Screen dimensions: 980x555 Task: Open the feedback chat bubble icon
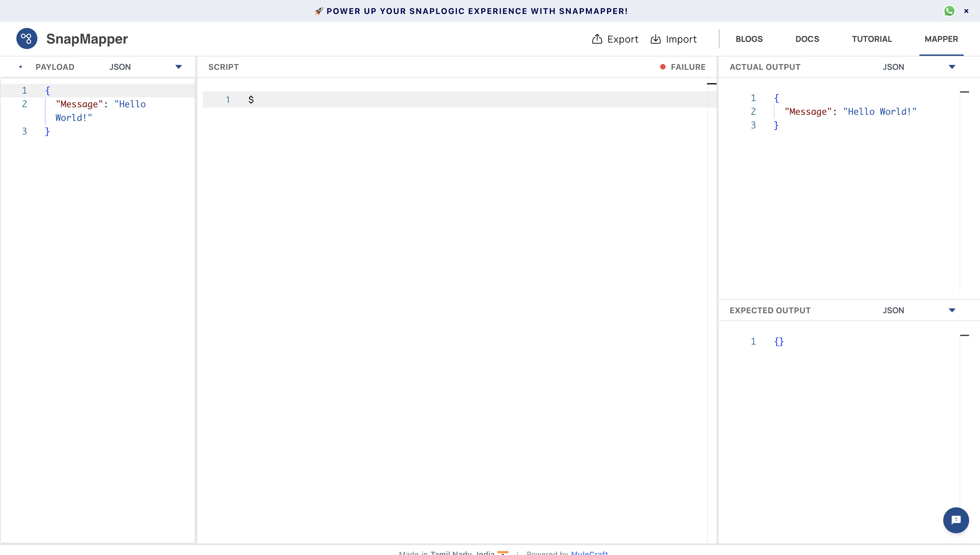(955, 520)
